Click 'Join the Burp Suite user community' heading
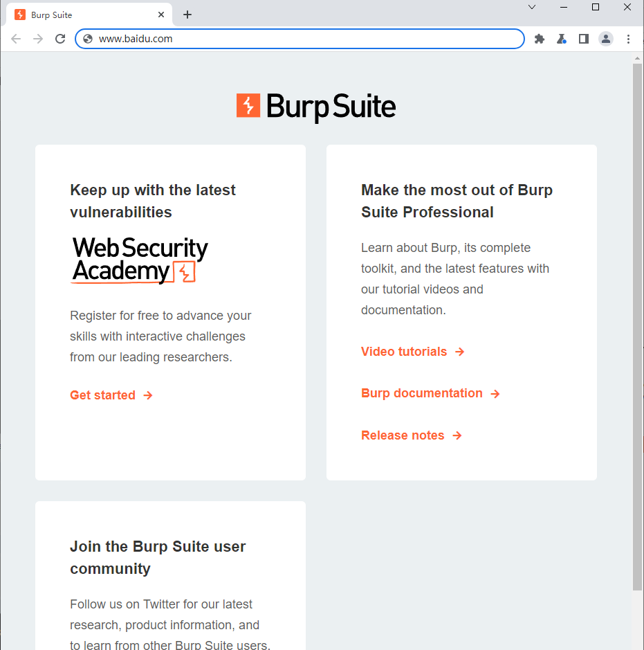 158,557
